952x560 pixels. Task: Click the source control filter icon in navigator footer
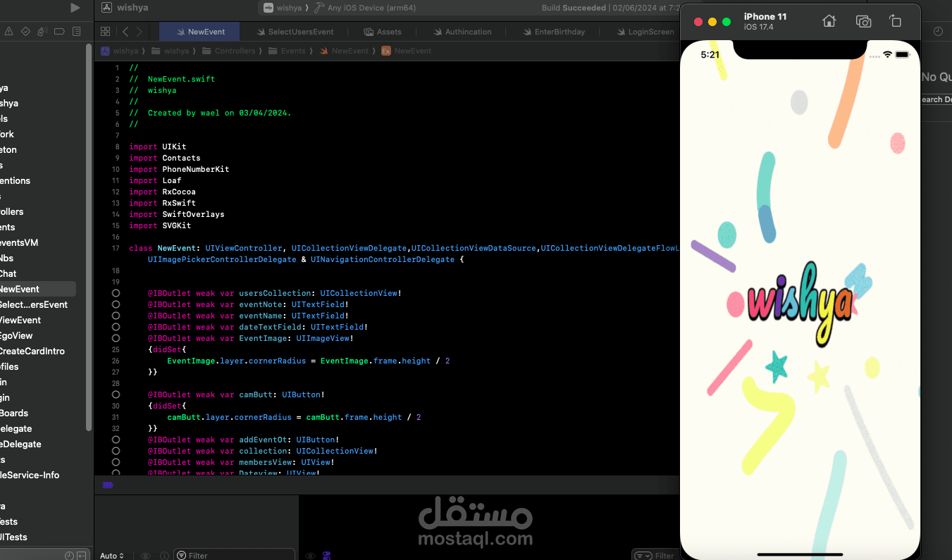[x=82, y=556]
